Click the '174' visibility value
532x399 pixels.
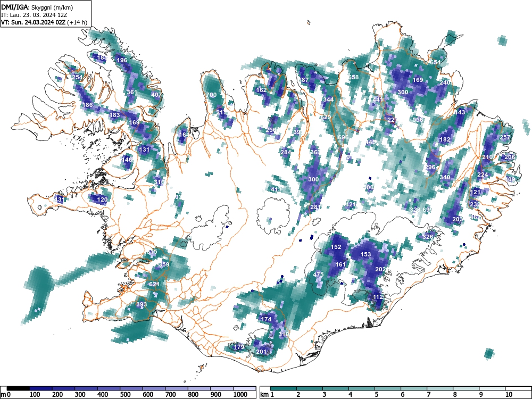pos(266,319)
